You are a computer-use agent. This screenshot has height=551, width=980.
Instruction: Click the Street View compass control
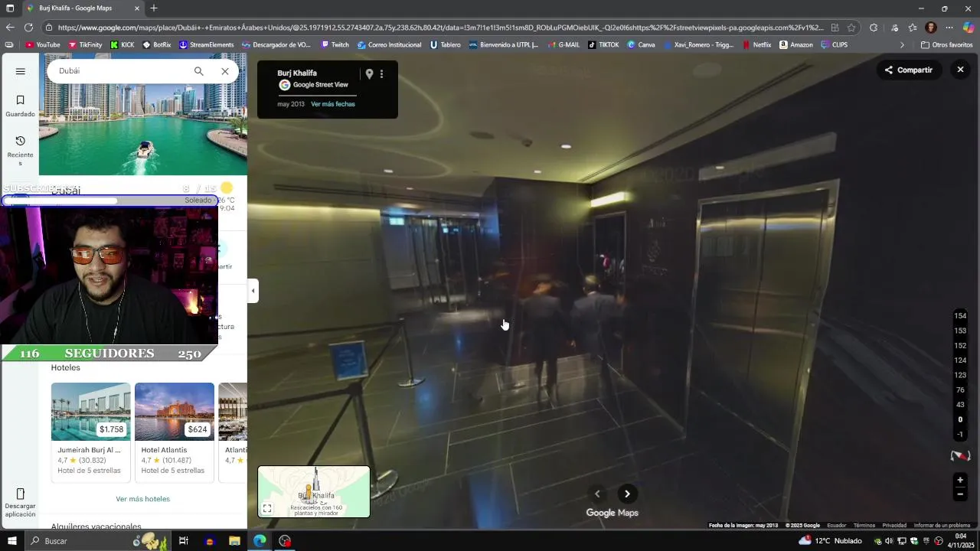click(960, 456)
